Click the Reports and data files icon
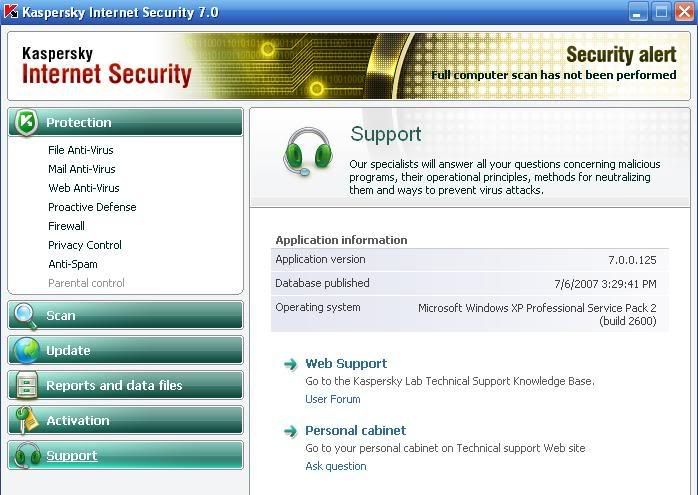Screen dimensions: 698x495 (26, 385)
